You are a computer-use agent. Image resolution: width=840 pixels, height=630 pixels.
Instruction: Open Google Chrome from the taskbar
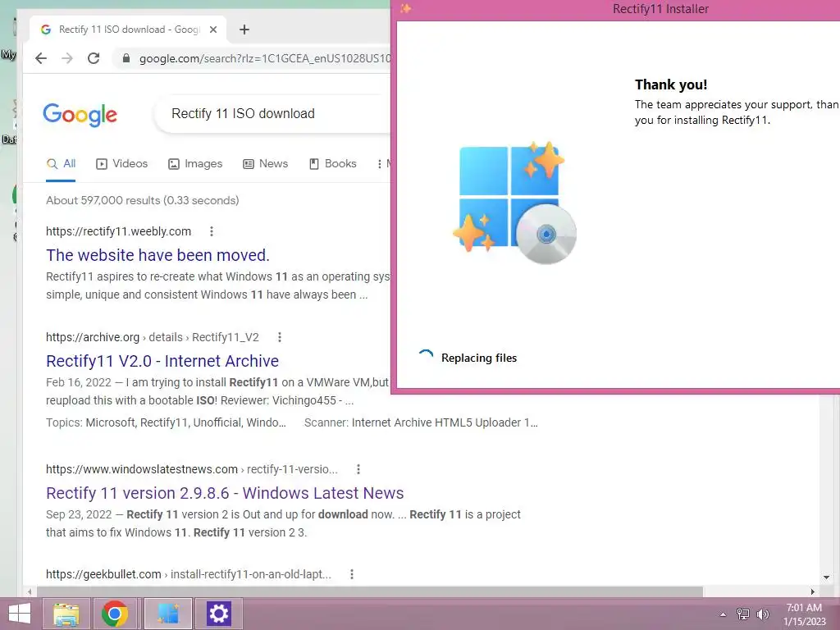tap(114, 614)
